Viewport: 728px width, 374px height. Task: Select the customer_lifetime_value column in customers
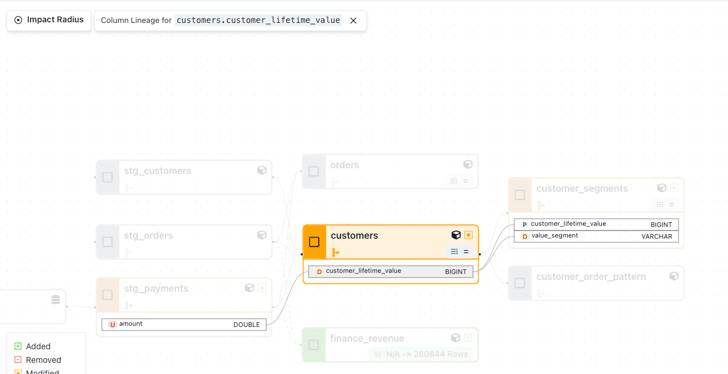tap(391, 271)
